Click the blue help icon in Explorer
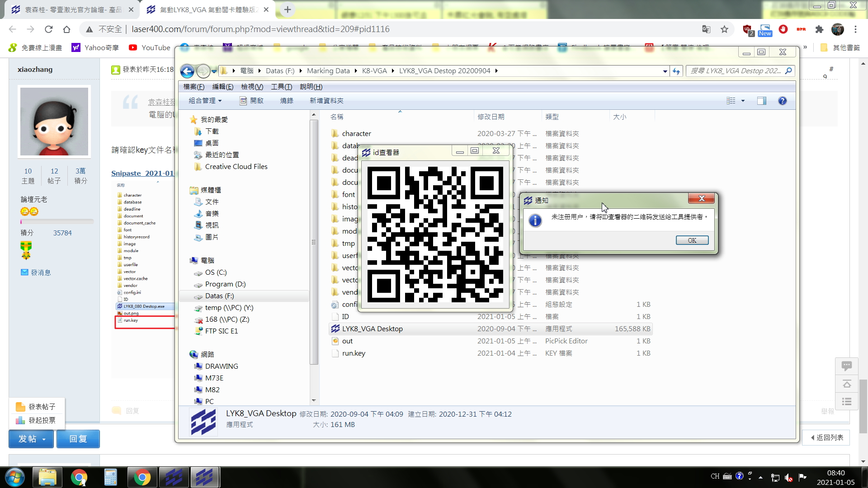This screenshot has height=488, width=868. coord(783,101)
